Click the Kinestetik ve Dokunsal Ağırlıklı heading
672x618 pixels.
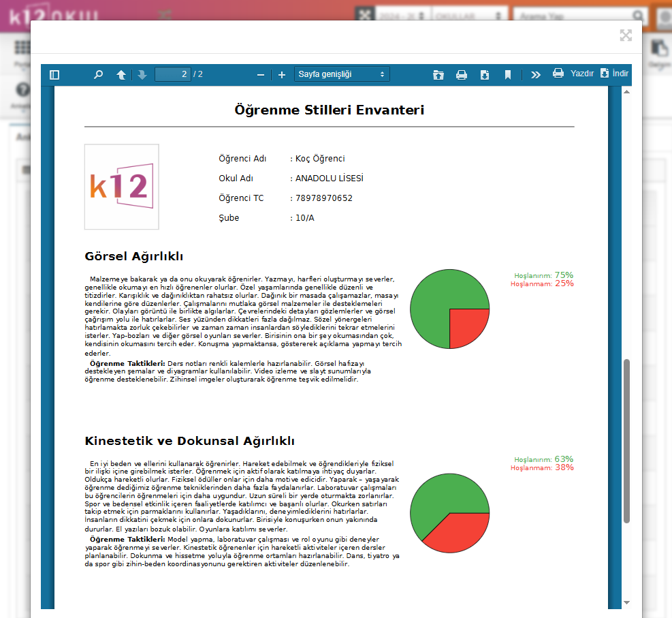189,441
